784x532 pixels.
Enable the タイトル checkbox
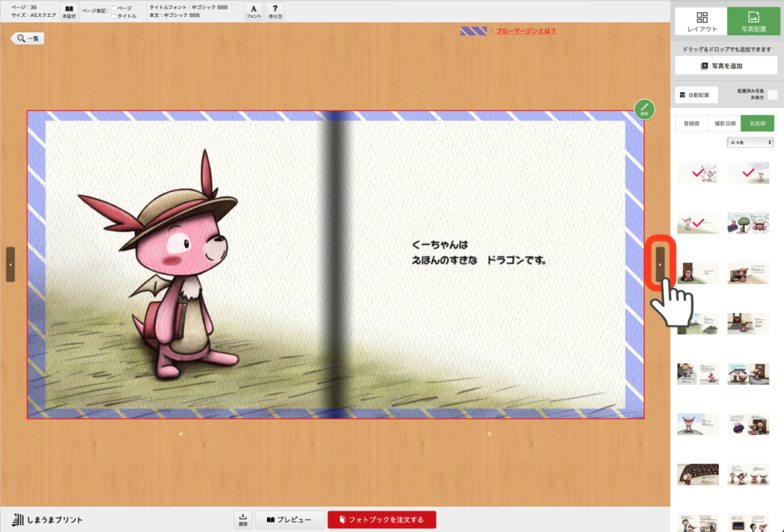114,15
